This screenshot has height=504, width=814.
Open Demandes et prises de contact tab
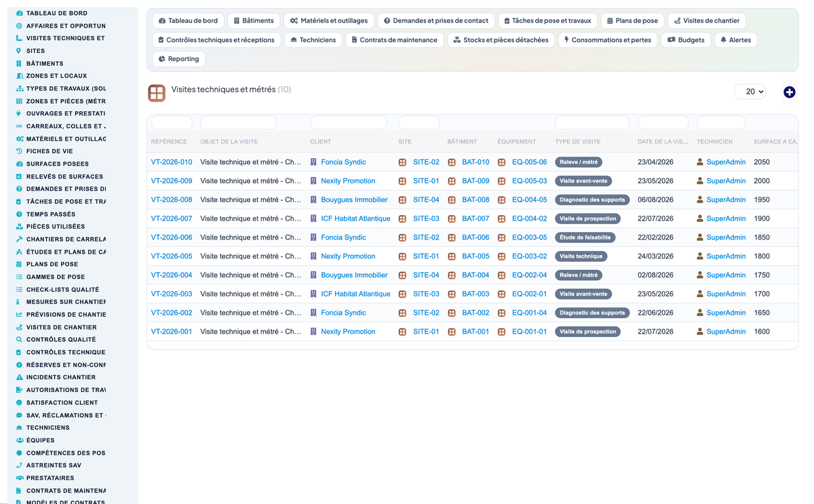[435, 20]
